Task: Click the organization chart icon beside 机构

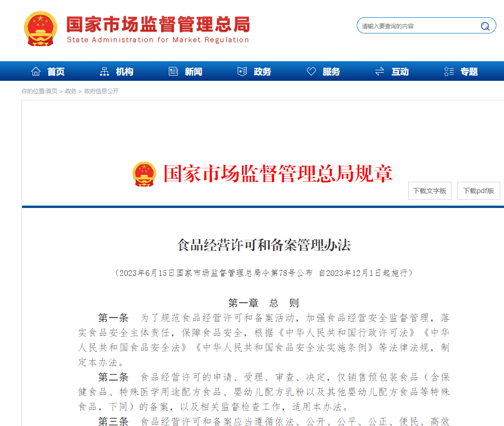Action: coord(104,72)
